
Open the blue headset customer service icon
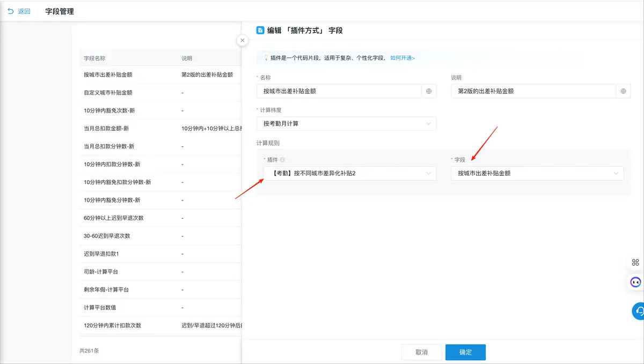point(639,311)
